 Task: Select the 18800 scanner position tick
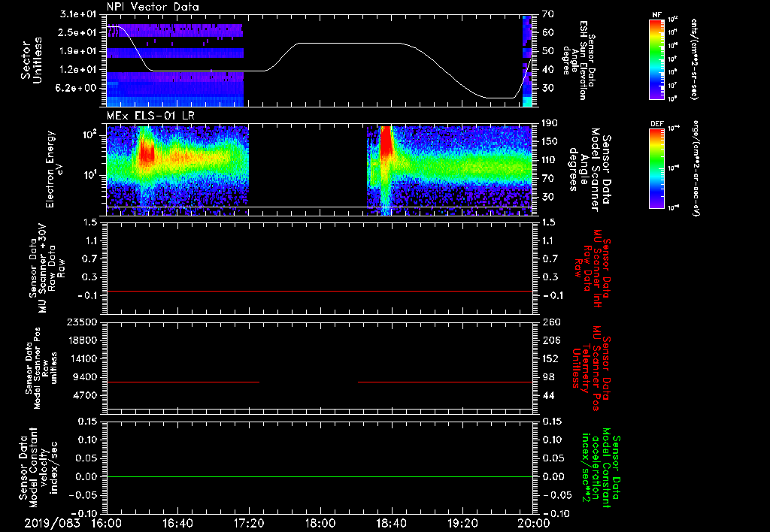(81, 340)
